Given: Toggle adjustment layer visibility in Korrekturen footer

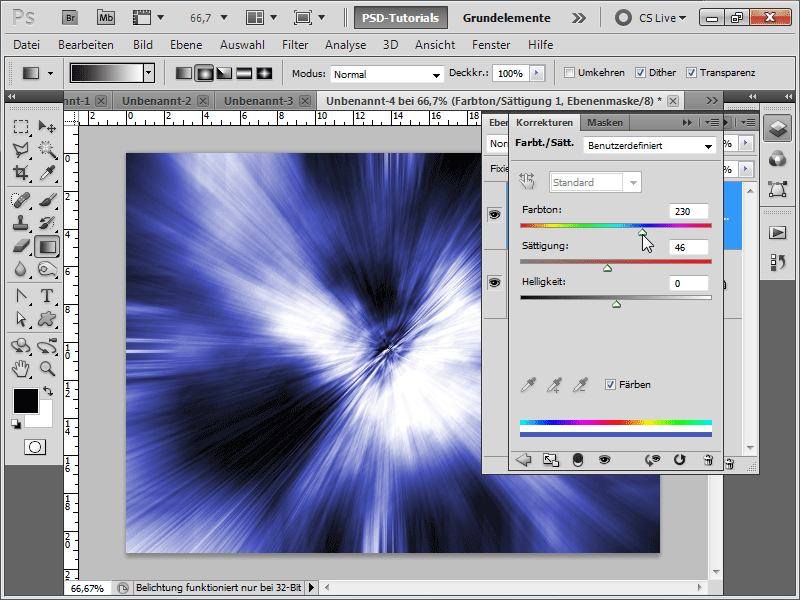Looking at the screenshot, I should pyautogui.click(x=605, y=460).
